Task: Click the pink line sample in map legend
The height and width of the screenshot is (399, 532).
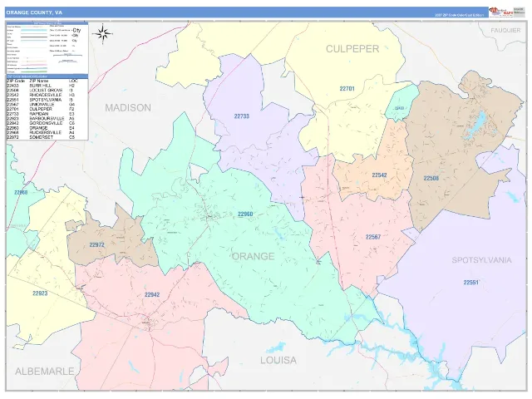Action: (34, 65)
